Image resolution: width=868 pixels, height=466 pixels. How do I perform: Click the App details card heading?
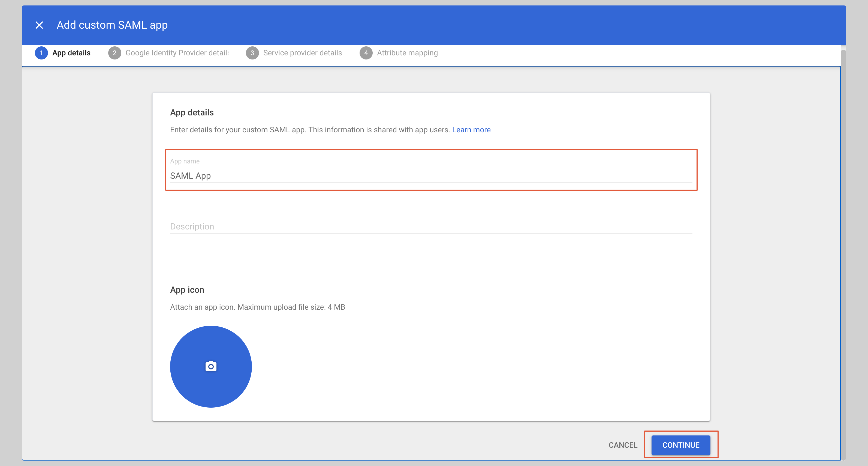click(192, 112)
